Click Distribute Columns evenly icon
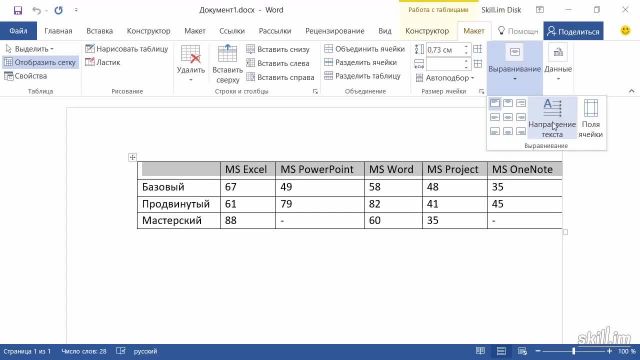The height and width of the screenshot is (360, 640). tap(478, 64)
